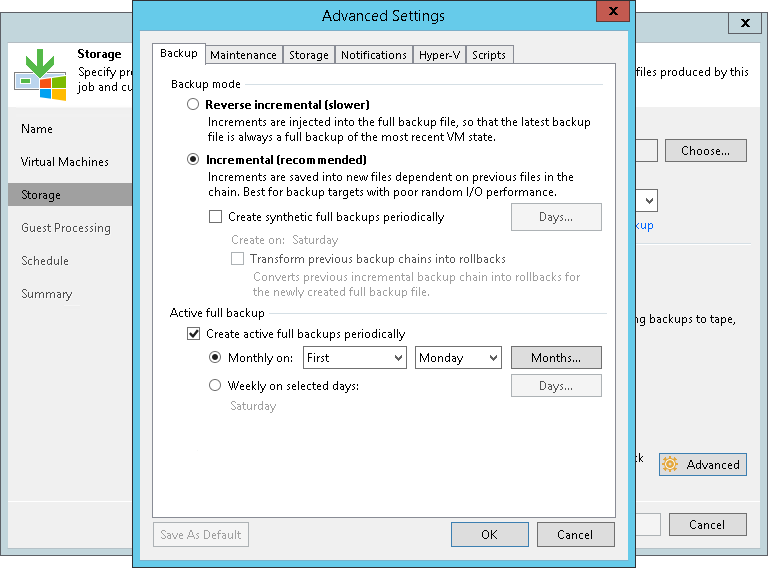Open the Storage tab in Advanced Settings
The image size is (768, 568).
point(309,55)
